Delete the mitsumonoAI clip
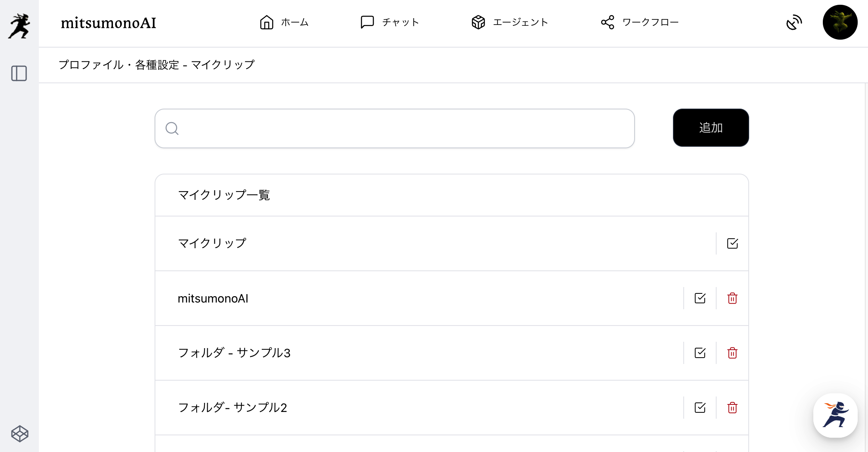868x452 pixels. (x=732, y=298)
